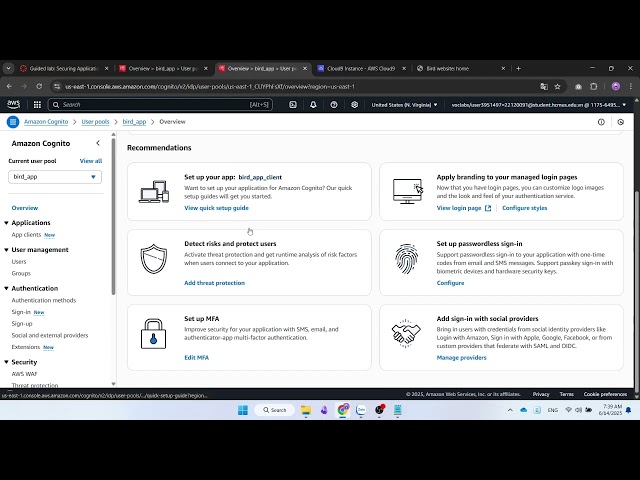The image size is (640, 480).
Task: Open the info panel icon near the breadcrumbs
Action: [601, 122]
